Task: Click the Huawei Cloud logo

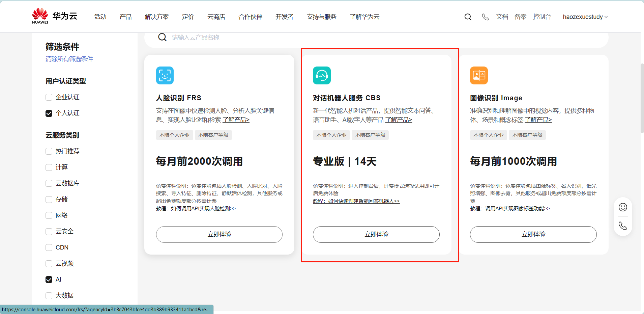Action: [x=55, y=16]
